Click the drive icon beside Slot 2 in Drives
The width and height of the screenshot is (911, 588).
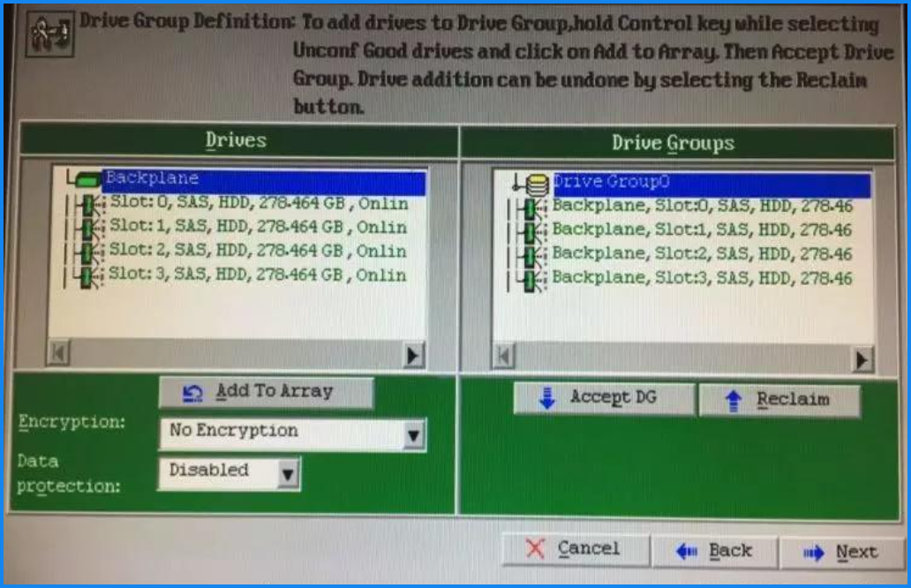(88, 253)
